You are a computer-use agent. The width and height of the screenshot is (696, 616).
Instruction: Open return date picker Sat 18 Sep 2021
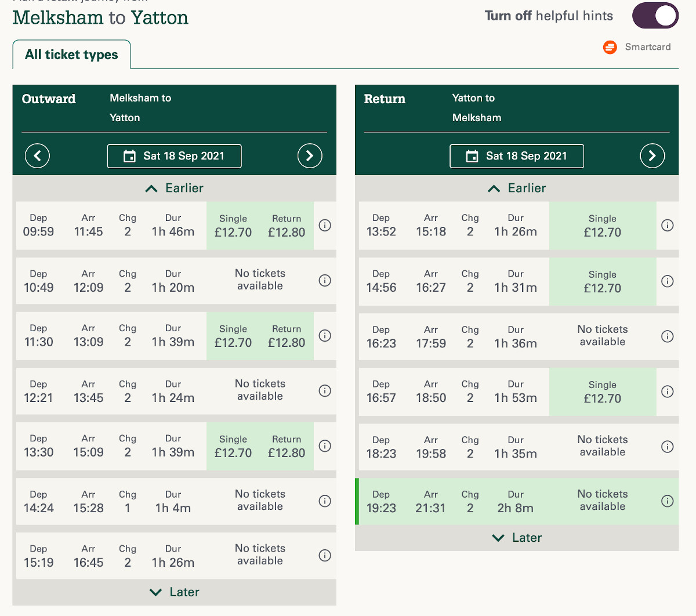tap(517, 156)
